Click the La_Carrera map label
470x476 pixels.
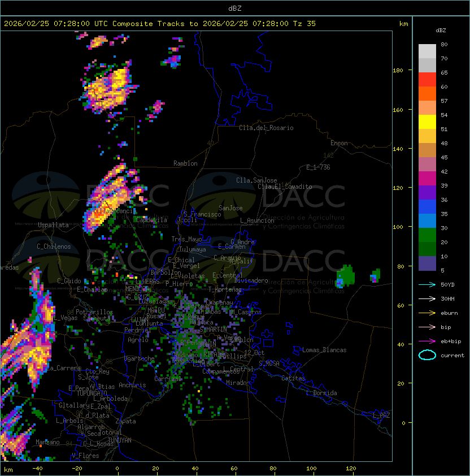[64, 368]
